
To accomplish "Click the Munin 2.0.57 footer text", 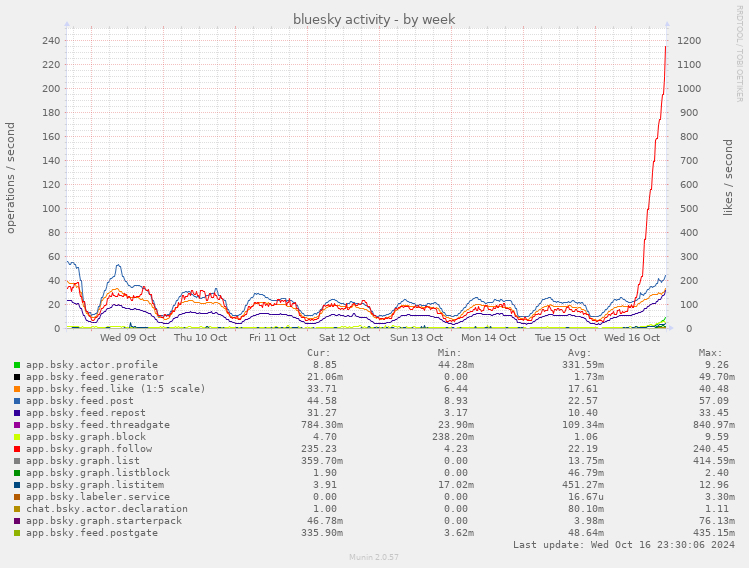I will click(374, 557).
